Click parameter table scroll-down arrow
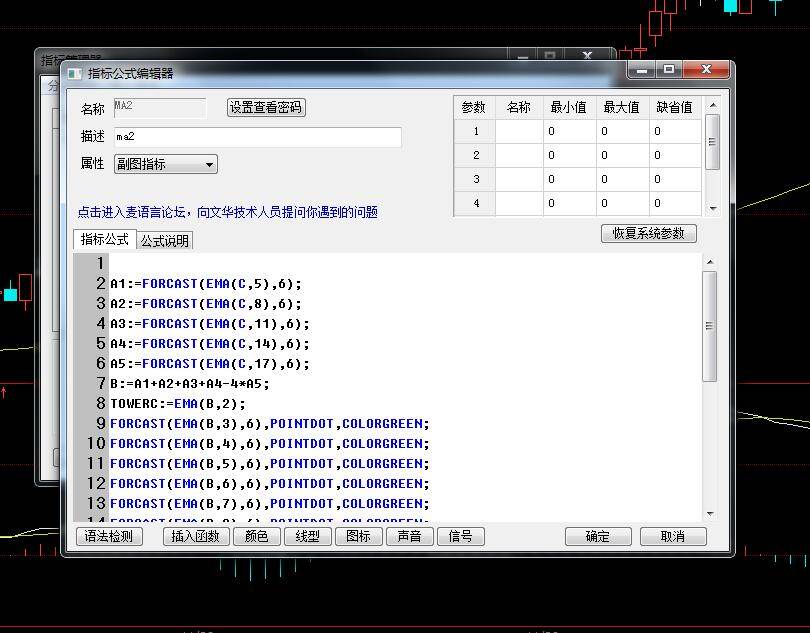The height and width of the screenshot is (633, 810). [713, 209]
